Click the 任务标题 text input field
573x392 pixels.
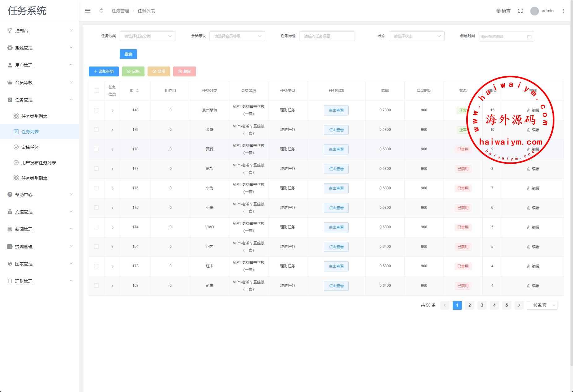pyautogui.click(x=327, y=36)
